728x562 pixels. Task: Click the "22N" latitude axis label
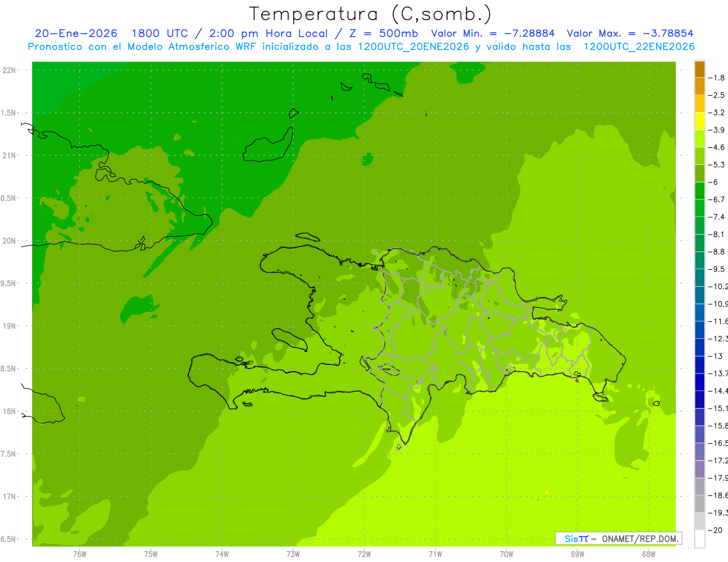coord(10,70)
